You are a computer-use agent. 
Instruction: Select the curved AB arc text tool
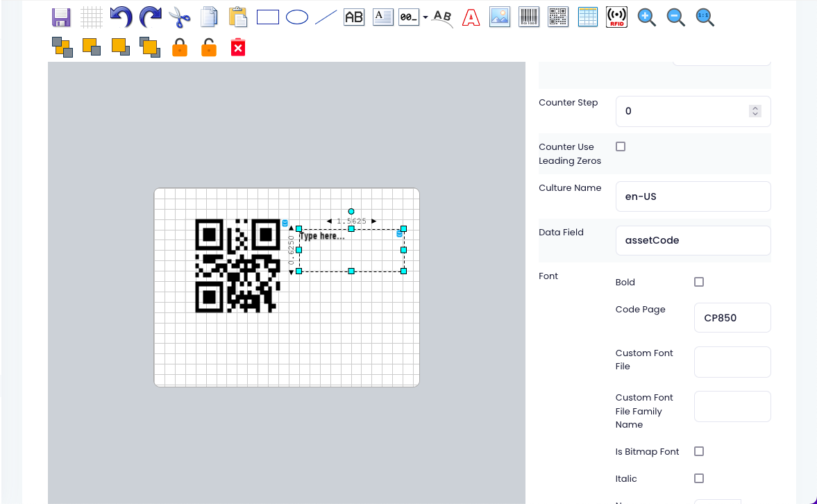[442, 18]
